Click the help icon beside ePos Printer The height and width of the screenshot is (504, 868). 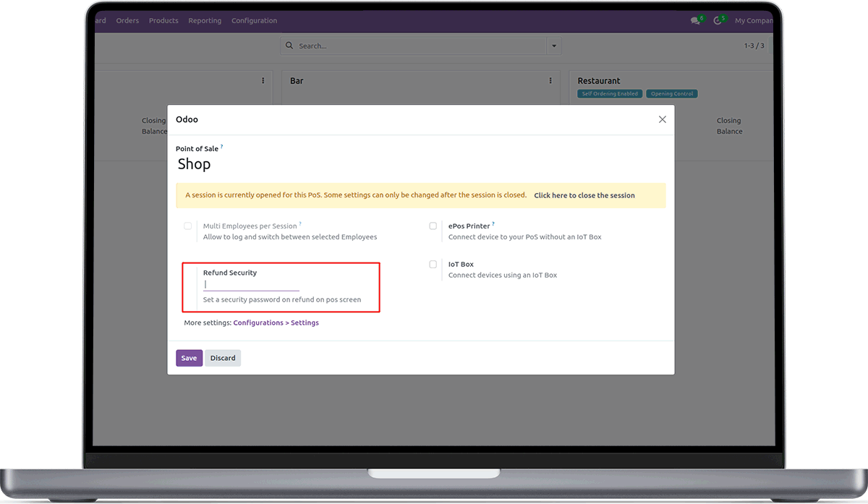[x=493, y=224]
